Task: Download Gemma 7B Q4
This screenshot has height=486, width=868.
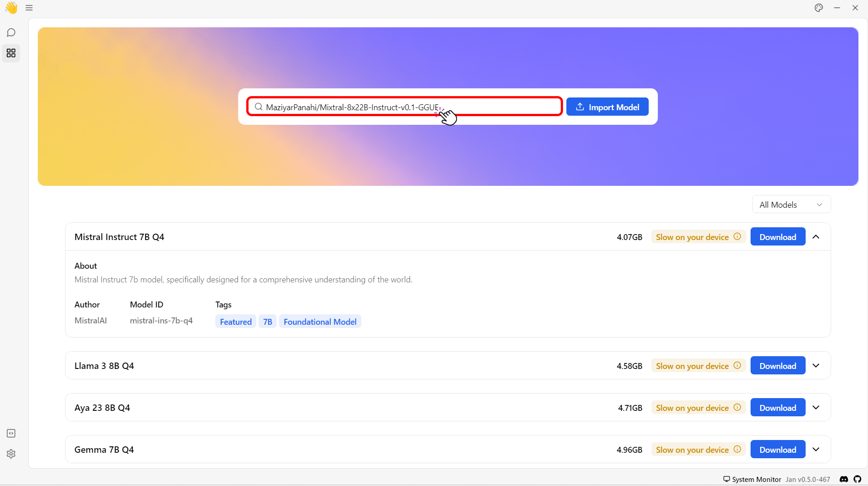Action: coord(777,450)
